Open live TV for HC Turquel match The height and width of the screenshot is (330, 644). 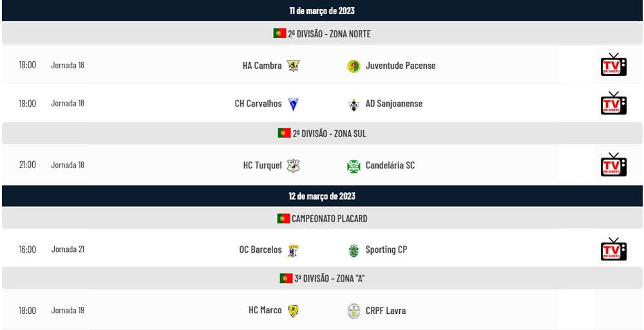pyautogui.click(x=614, y=165)
